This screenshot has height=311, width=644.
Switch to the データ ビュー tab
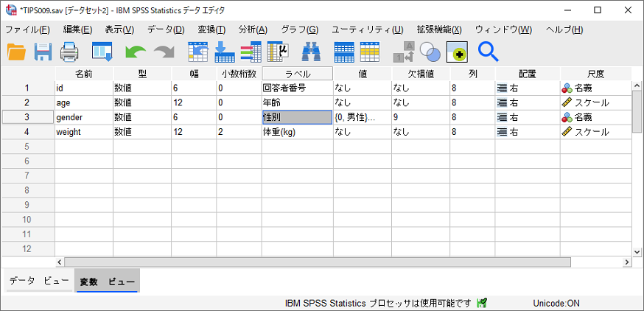click(x=39, y=282)
